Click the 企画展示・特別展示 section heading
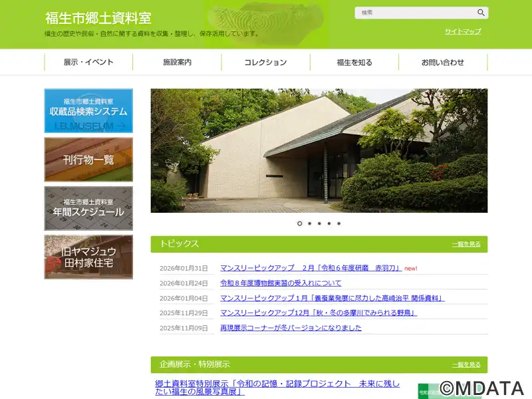The image size is (532, 399). 195,364
